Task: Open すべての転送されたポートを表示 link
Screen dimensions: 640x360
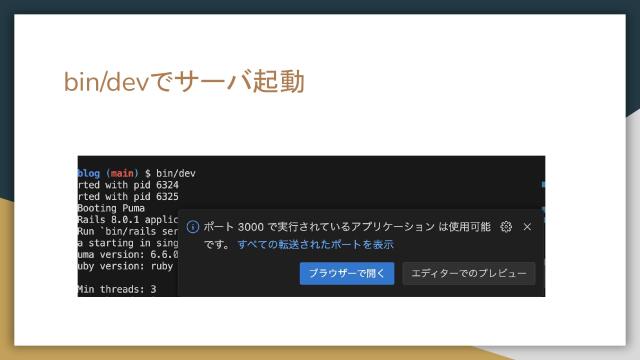Action: coord(316,244)
